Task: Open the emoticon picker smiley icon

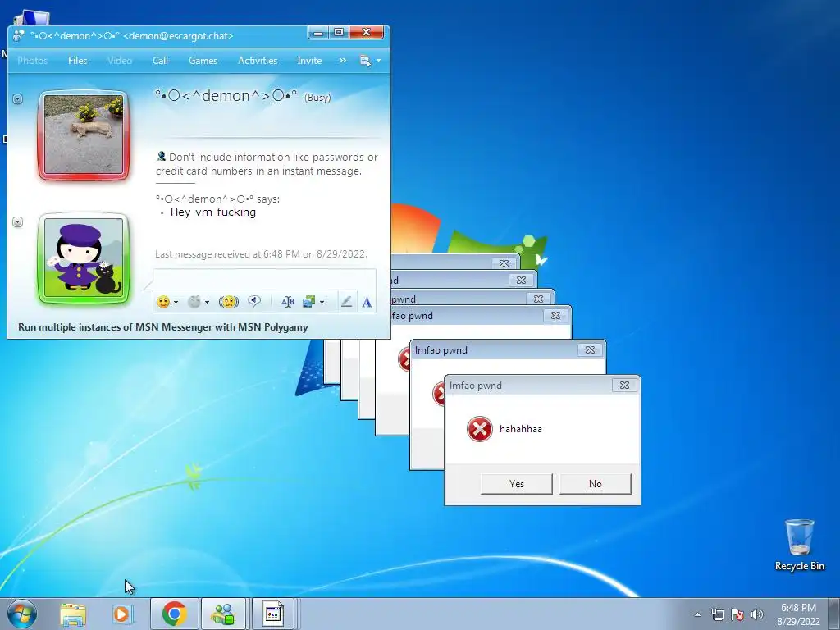Action: click(163, 302)
